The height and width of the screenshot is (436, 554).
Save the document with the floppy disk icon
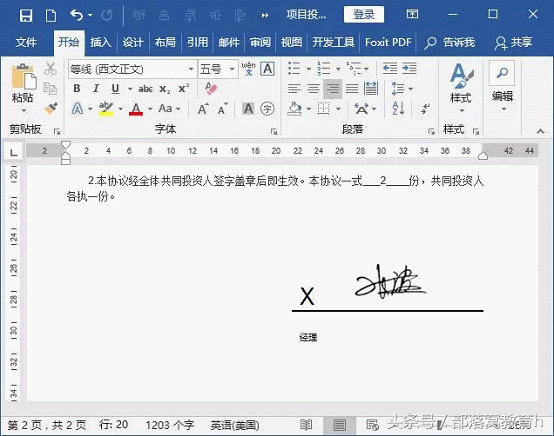tap(26, 15)
